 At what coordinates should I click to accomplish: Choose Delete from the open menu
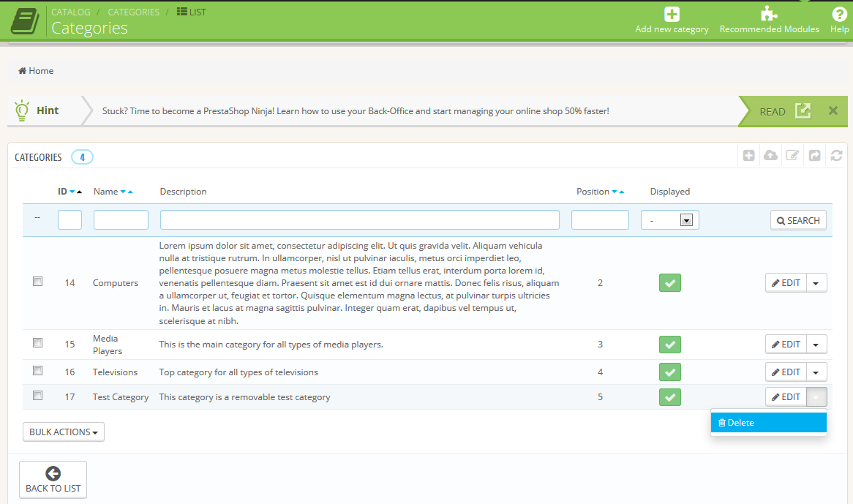click(x=768, y=423)
